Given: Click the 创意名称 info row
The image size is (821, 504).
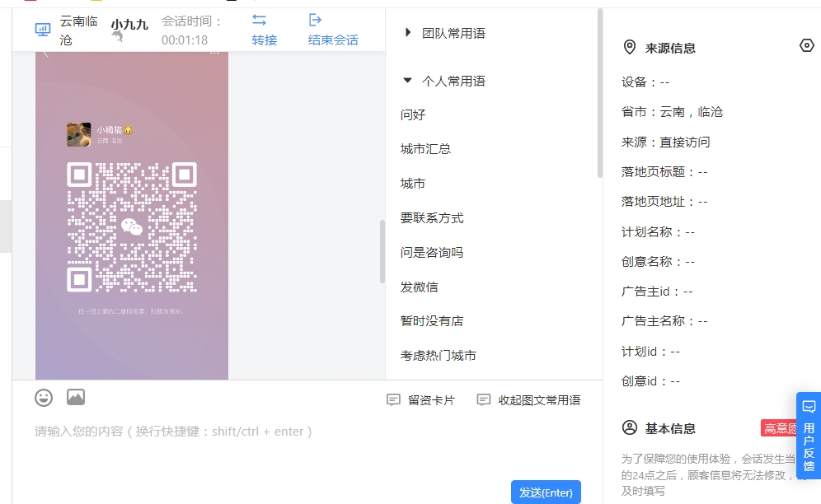Looking at the screenshot, I should 658,262.
